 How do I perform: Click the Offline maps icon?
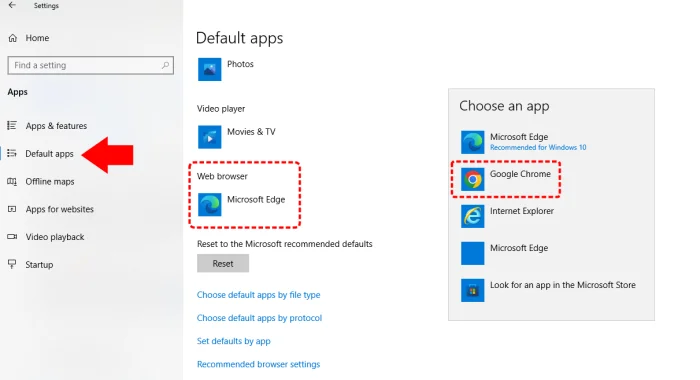(12, 181)
